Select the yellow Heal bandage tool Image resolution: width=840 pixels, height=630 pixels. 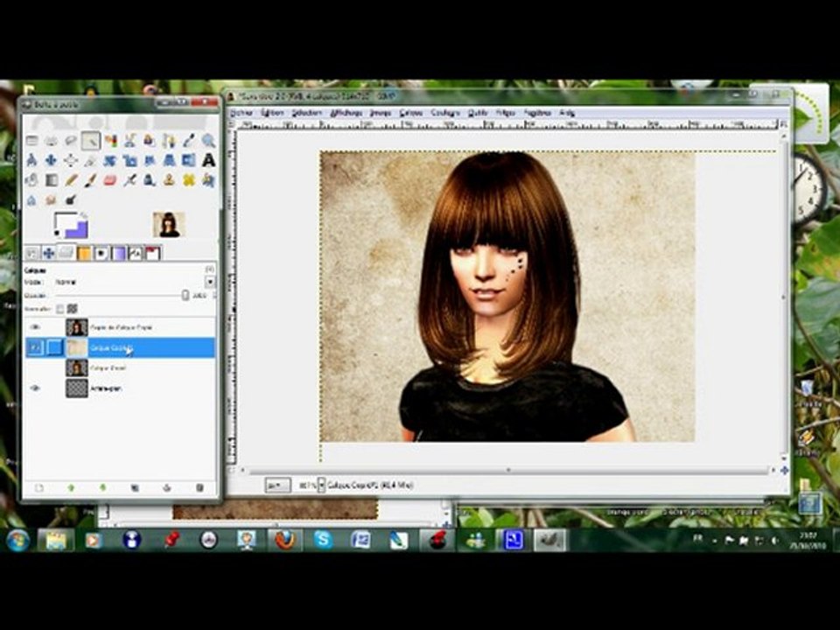pyautogui.click(x=189, y=180)
